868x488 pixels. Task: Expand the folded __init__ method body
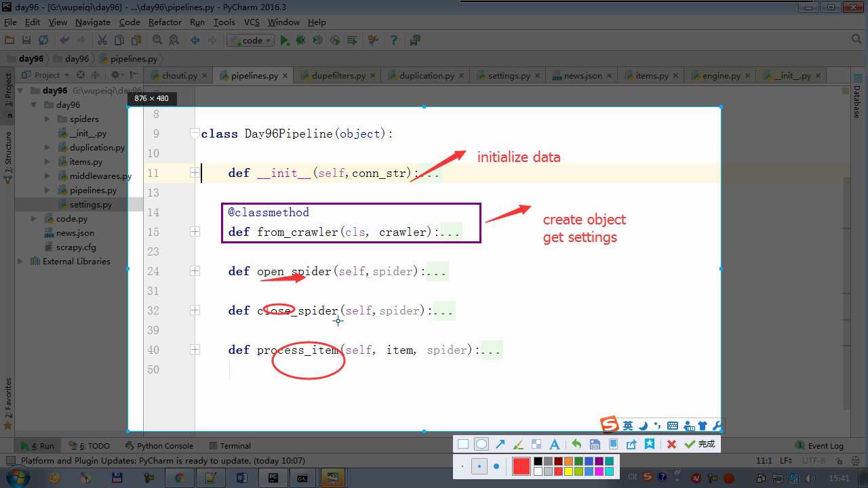[x=195, y=173]
